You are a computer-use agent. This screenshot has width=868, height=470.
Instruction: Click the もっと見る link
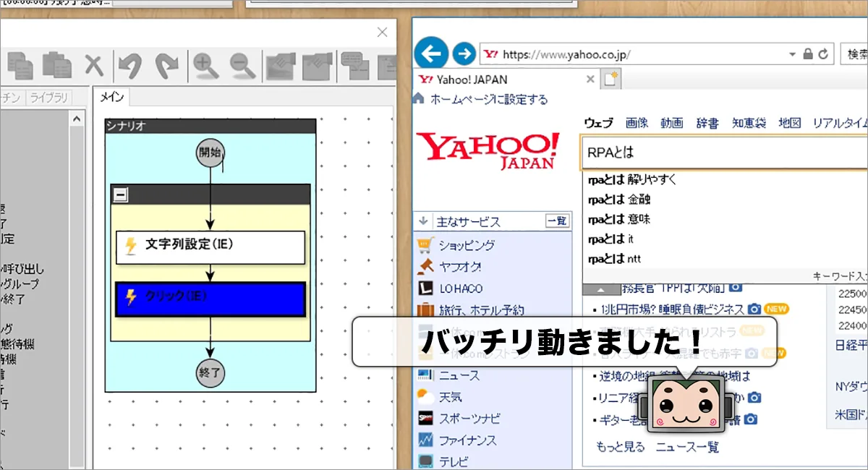click(x=620, y=447)
